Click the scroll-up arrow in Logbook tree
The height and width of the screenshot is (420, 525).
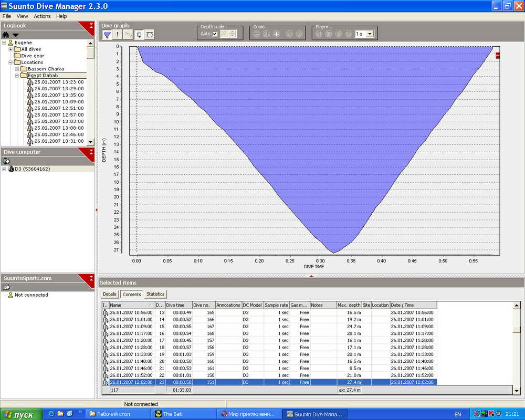coord(90,44)
